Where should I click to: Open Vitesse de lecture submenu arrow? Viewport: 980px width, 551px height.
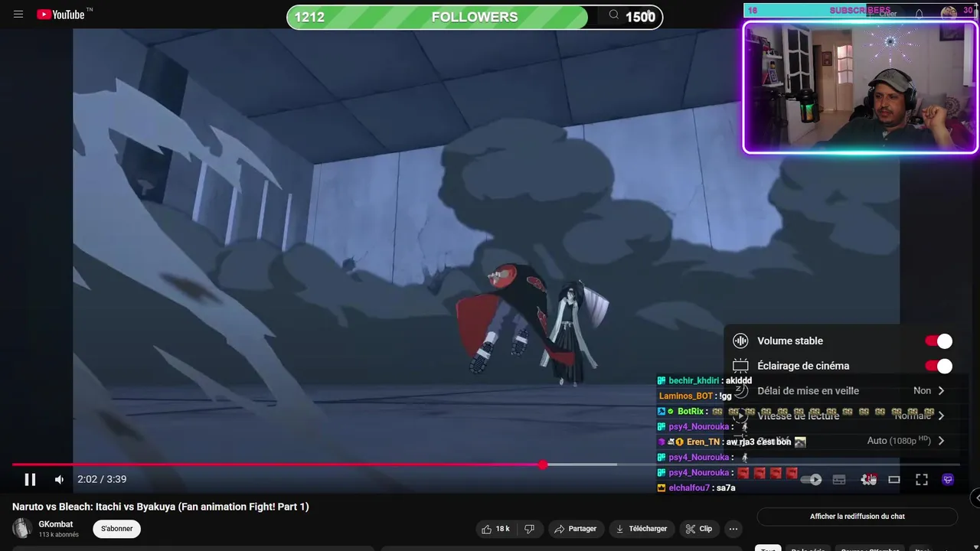coord(941,416)
